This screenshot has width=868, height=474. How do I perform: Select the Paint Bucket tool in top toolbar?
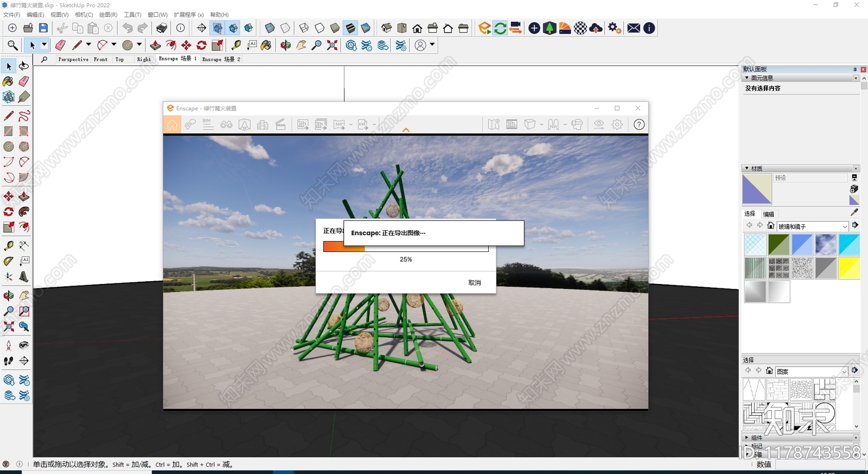point(266,45)
